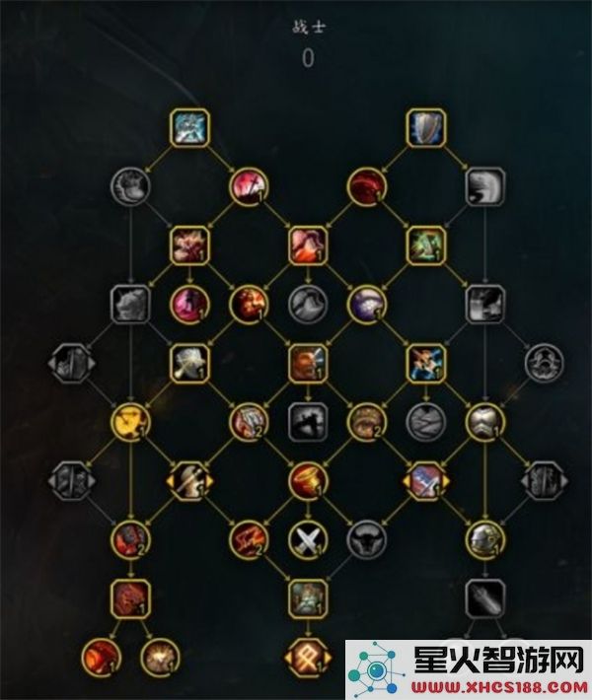This screenshot has height=700, width=592.
Task: Click the crossed swords talent node
Action: pos(308,539)
